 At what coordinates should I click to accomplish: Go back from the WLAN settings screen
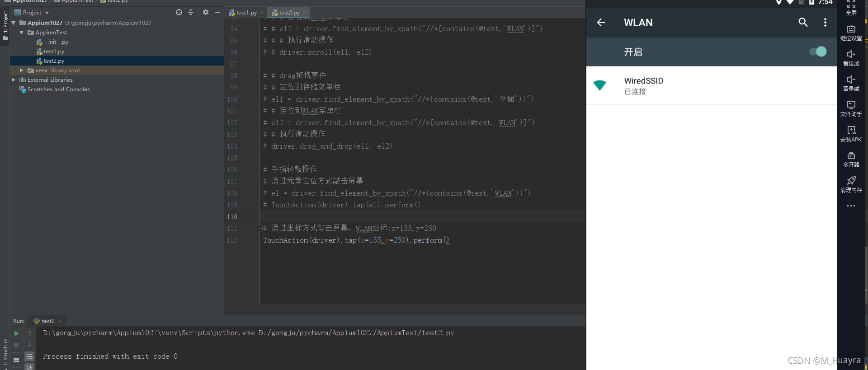coord(601,22)
